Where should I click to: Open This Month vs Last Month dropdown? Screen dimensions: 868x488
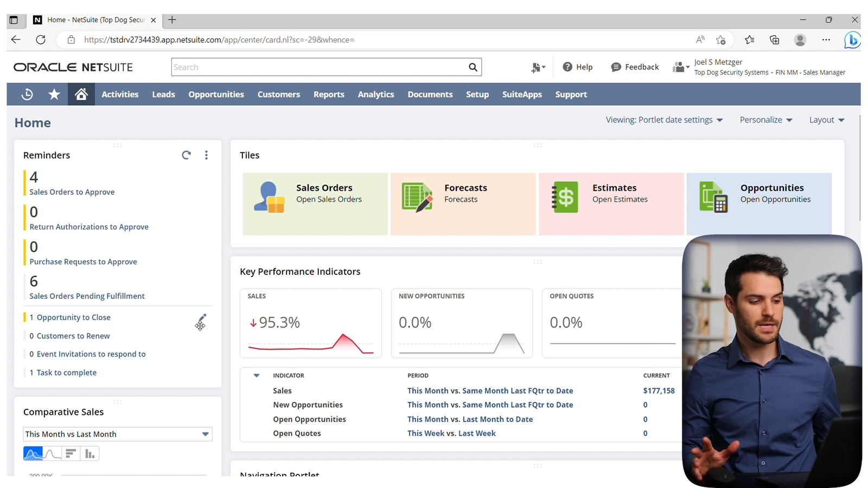point(118,434)
